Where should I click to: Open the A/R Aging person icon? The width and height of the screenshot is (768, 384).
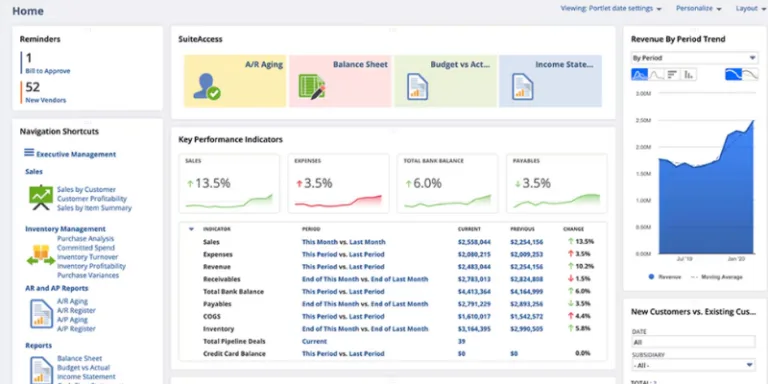click(x=206, y=87)
